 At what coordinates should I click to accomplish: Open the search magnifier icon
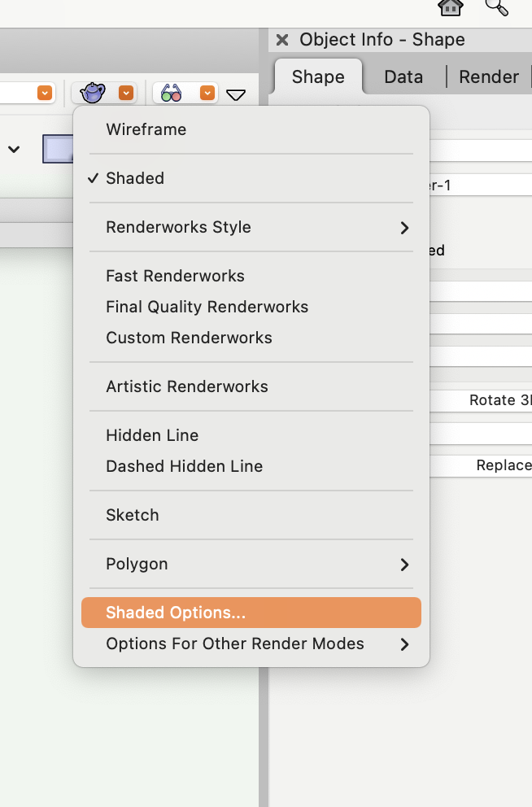click(x=496, y=9)
